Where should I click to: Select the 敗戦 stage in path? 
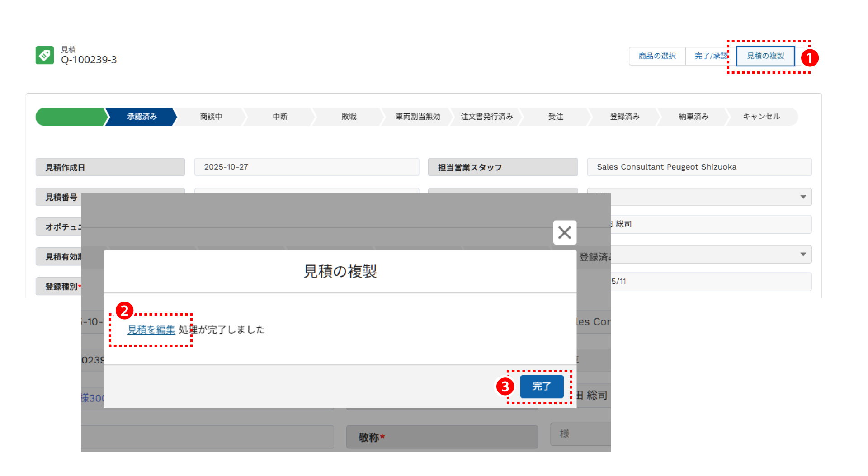[349, 117]
